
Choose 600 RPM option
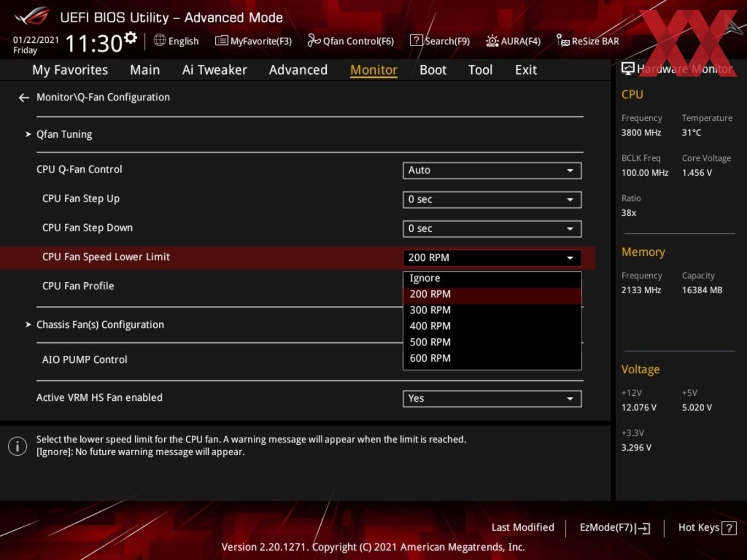point(492,358)
